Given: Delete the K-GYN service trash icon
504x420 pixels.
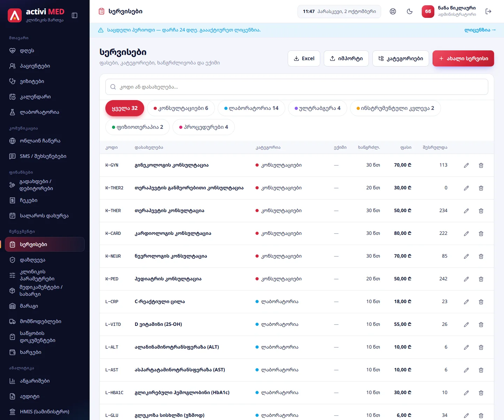Looking at the screenshot, I should click(x=481, y=165).
